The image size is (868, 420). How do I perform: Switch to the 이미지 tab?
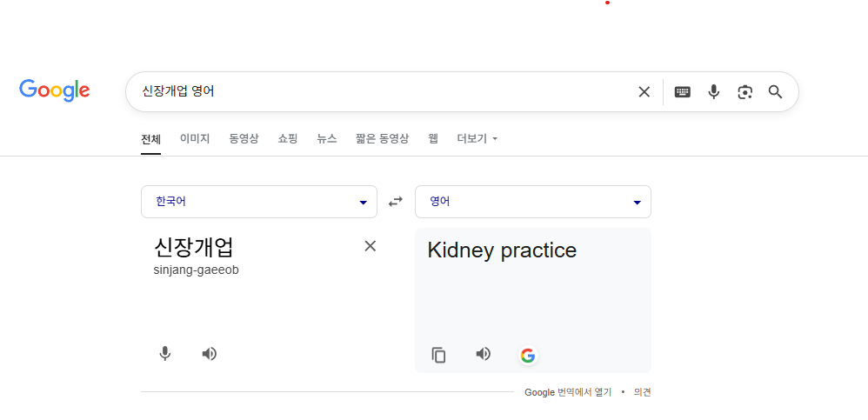click(x=195, y=139)
